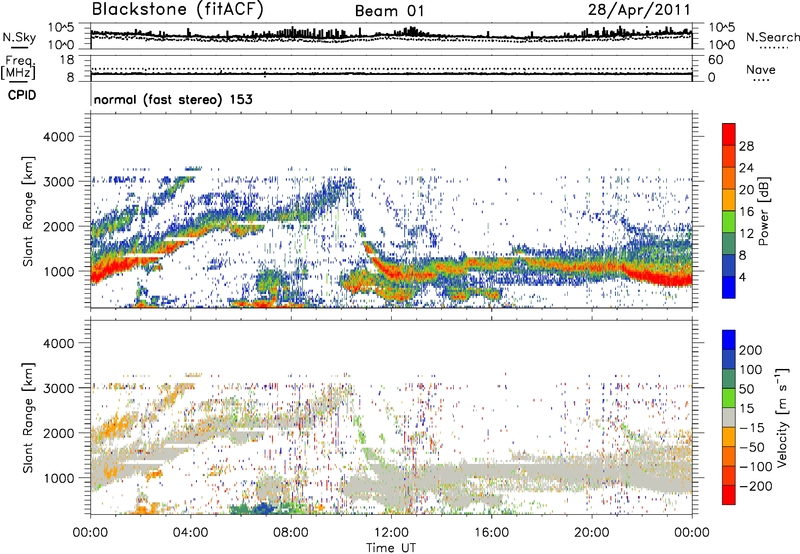
Task: Click the '-100' tick on the Velocity colorbar
Action: [x=755, y=467]
